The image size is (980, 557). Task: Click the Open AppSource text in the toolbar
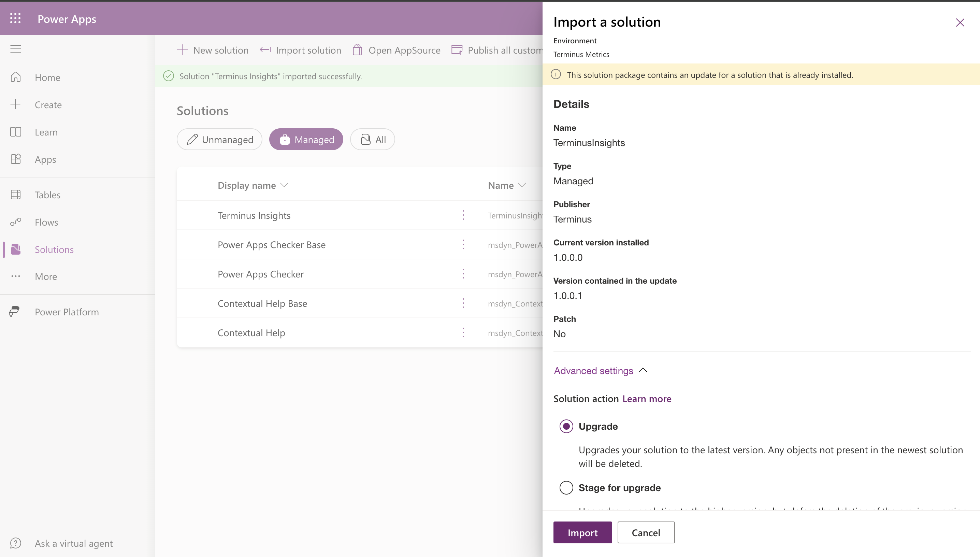[405, 50]
